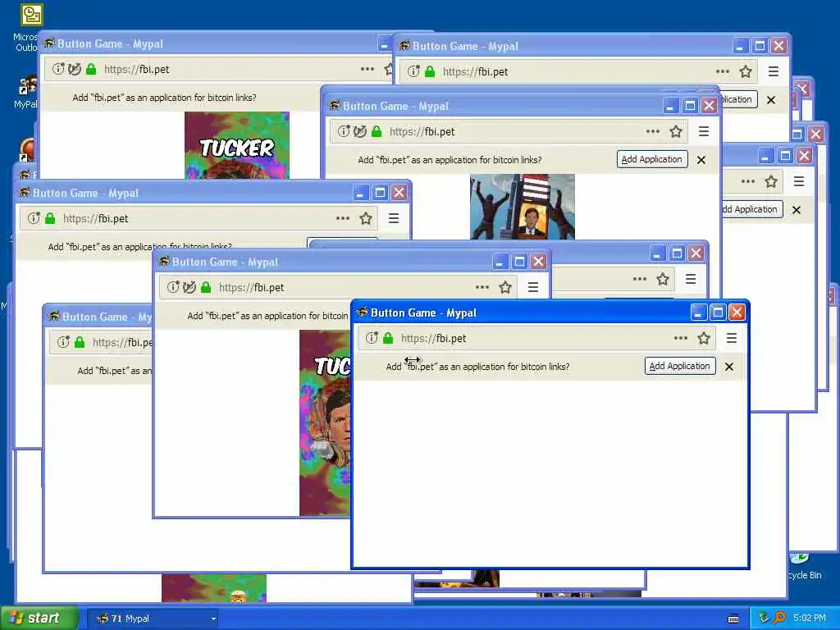Toggle bookmark star in window peeking above active window

[663, 279]
